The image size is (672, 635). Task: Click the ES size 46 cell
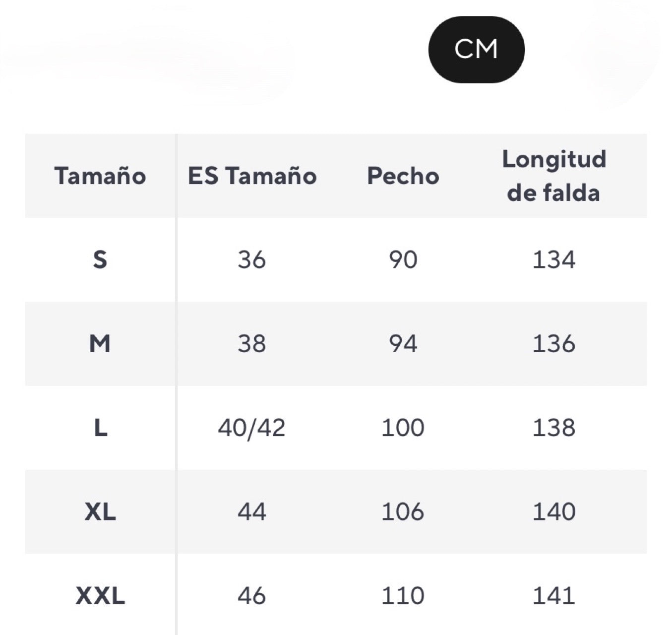252,595
